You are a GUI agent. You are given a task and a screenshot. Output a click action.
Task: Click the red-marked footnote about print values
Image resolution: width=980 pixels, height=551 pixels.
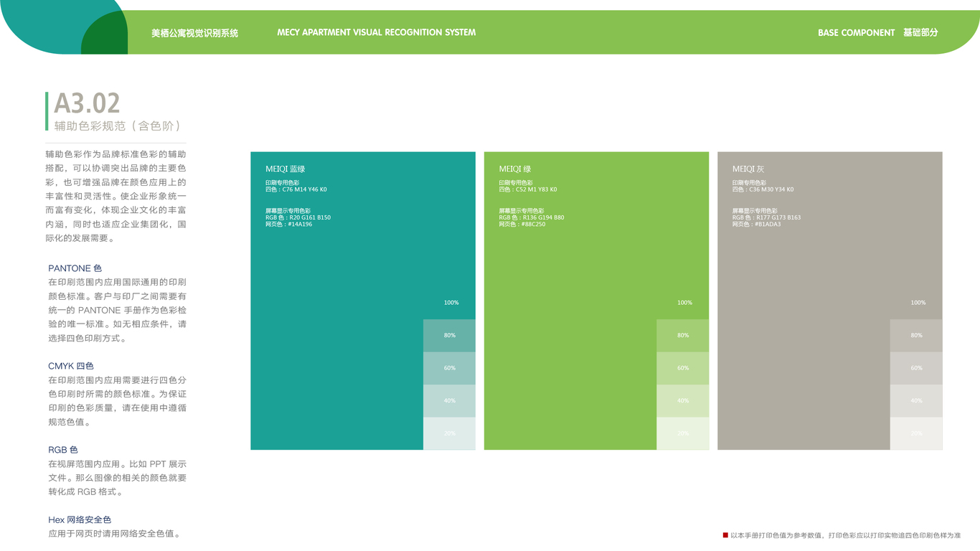tap(842, 535)
